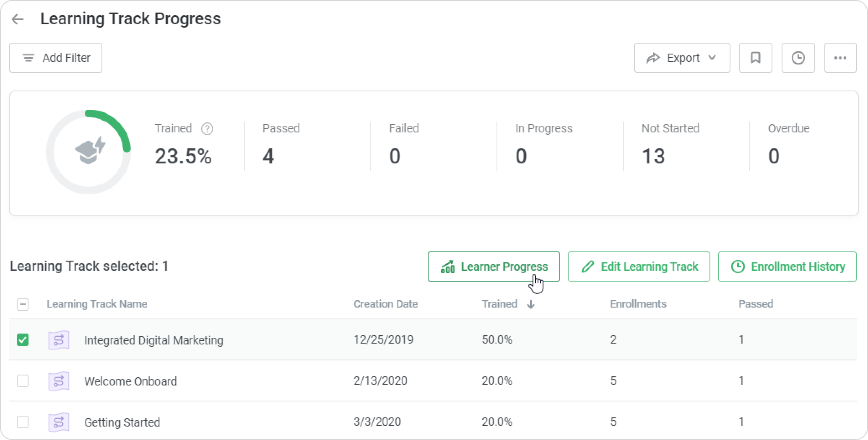The image size is (868, 440).
Task: Click the Welcome Onboard track icon
Action: [59, 381]
